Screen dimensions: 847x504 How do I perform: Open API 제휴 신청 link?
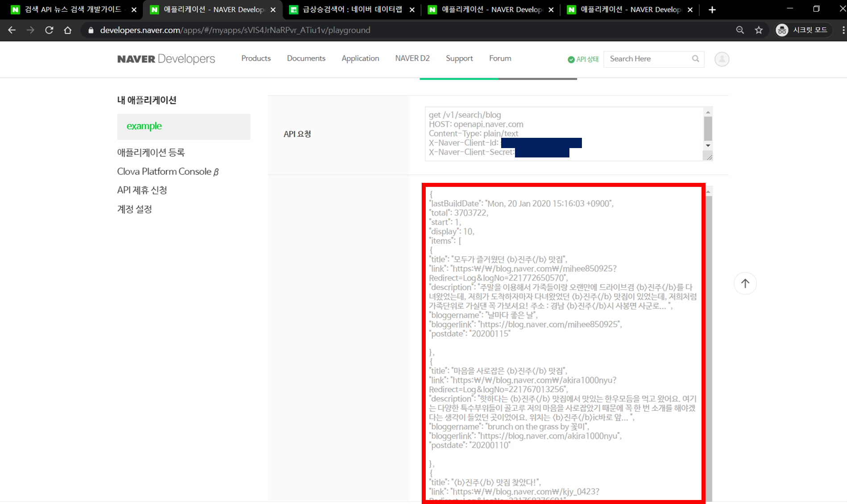(142, 190)
